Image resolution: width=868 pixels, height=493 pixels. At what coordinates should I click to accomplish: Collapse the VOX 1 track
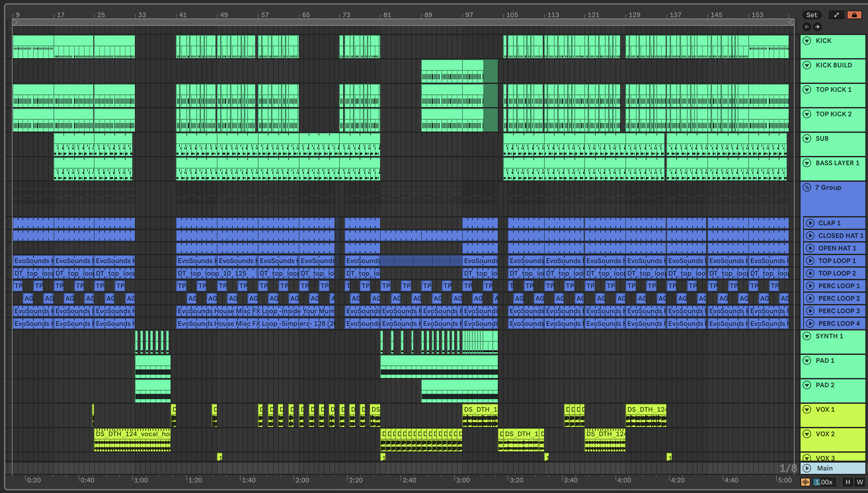(x=807, y=409)
